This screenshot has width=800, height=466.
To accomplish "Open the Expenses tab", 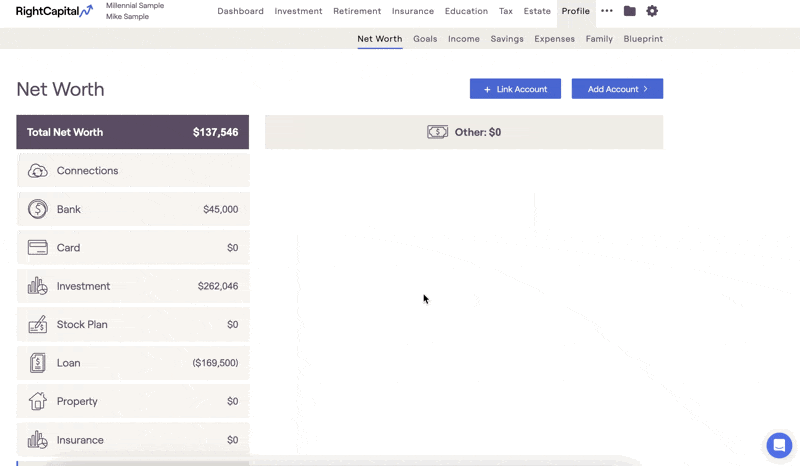I will tap(554, 39).
